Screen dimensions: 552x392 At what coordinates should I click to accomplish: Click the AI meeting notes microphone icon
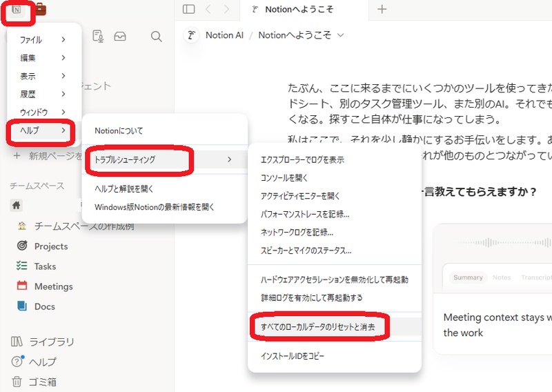tap(98, 37)
